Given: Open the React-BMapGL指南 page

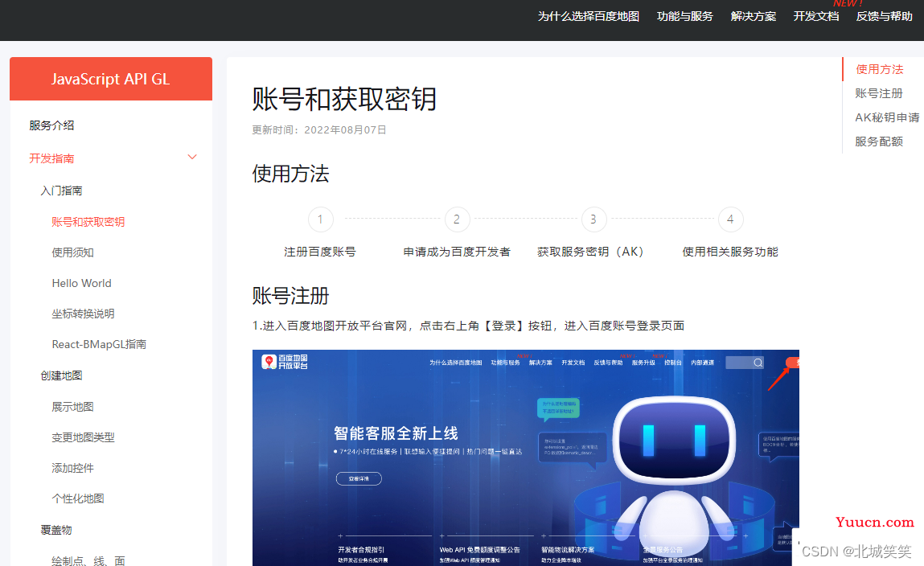Looking at the screenshot, I should pyautogui.click(x=99, y=345).
